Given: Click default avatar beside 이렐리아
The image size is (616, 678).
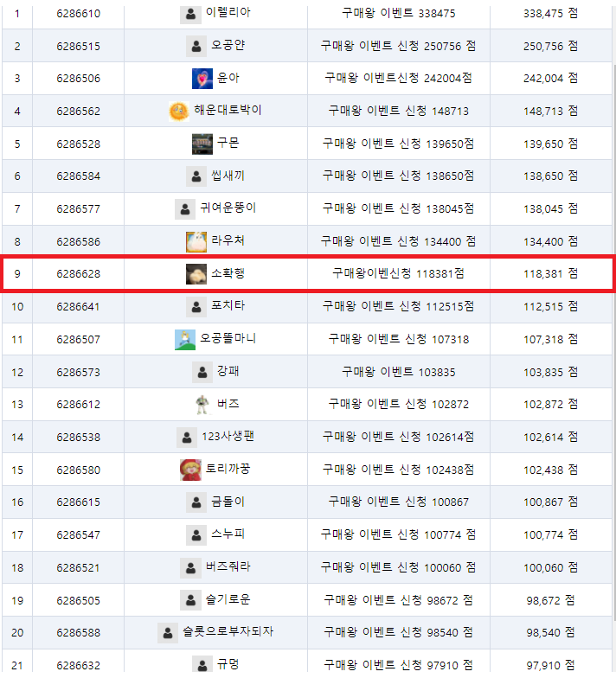Looking at the screenshot, I should [190, 14].
